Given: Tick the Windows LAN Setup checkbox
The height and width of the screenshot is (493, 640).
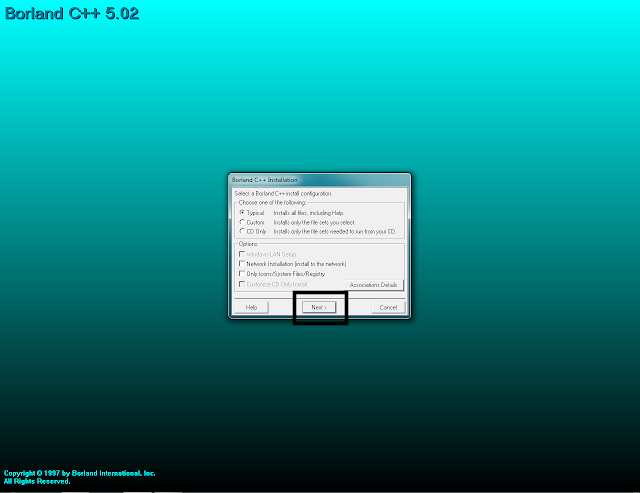Looking at the screenshot, I should tap(242, 254).
